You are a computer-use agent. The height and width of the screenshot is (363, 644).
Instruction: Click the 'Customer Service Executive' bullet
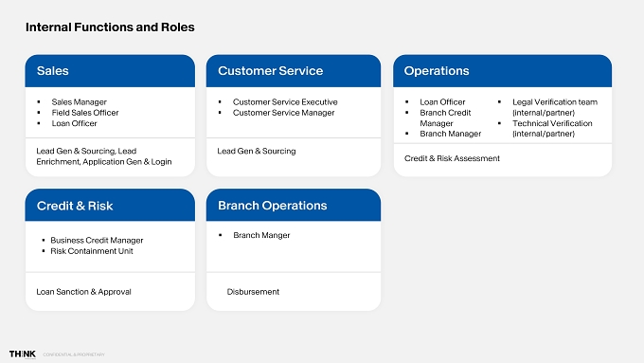285,102
